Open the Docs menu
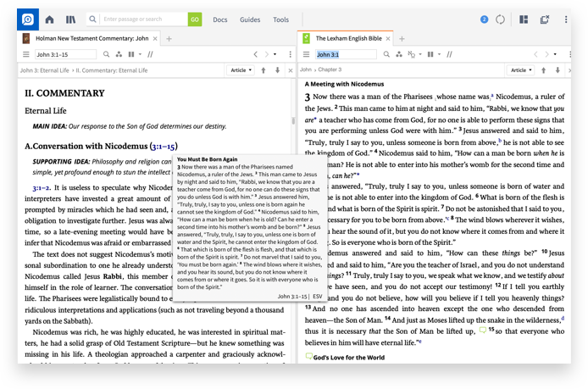588x389 pixels. point(220,19)
